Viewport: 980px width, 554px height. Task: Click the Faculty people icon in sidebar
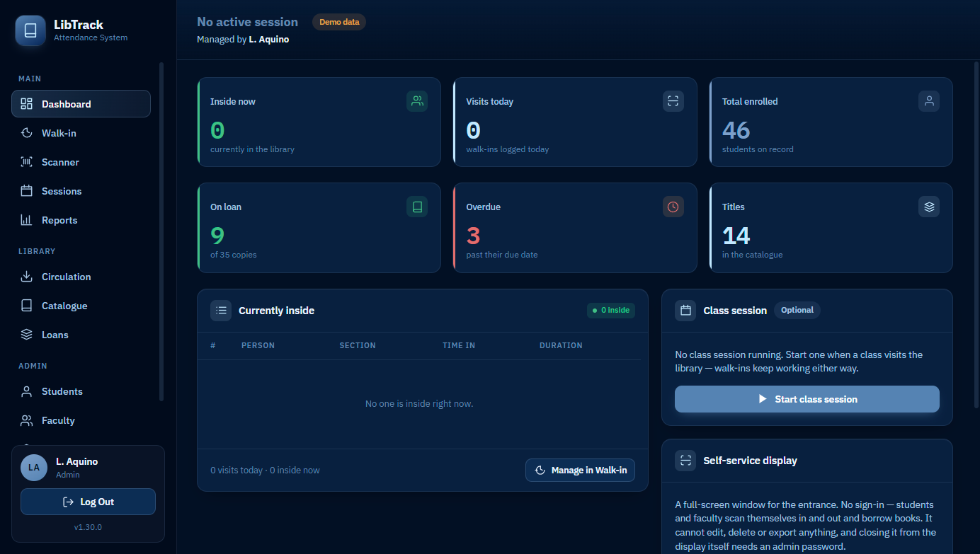point(27,420)
